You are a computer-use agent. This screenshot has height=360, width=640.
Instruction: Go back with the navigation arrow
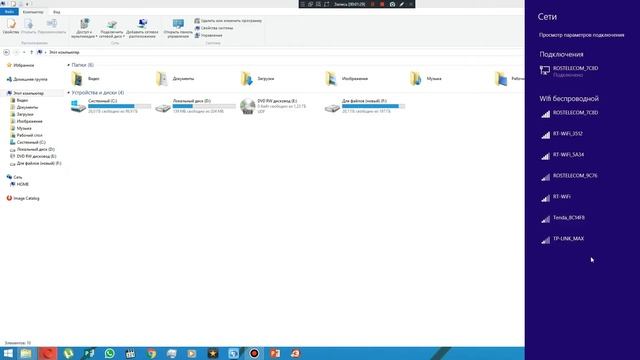(7, 52)
